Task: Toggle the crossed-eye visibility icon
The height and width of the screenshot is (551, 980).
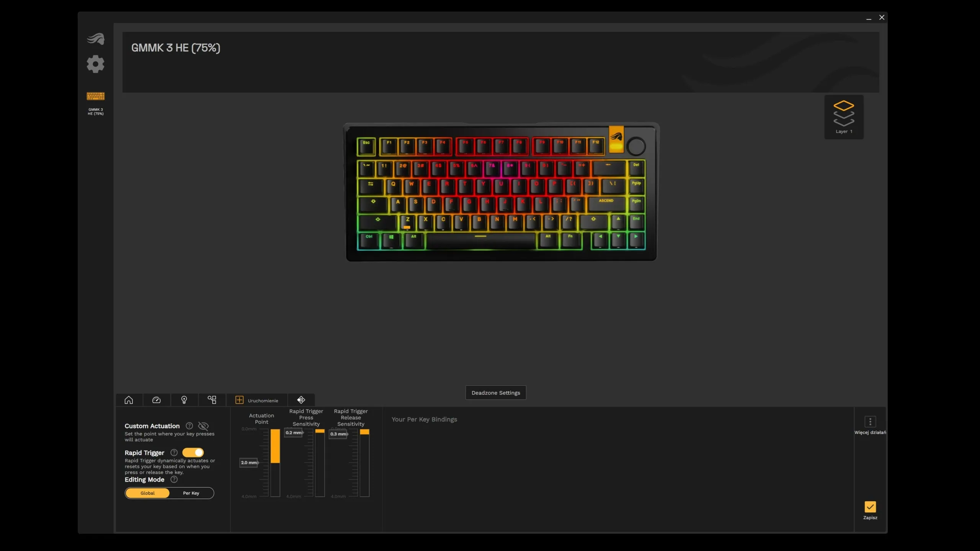Action: point(203,426)
